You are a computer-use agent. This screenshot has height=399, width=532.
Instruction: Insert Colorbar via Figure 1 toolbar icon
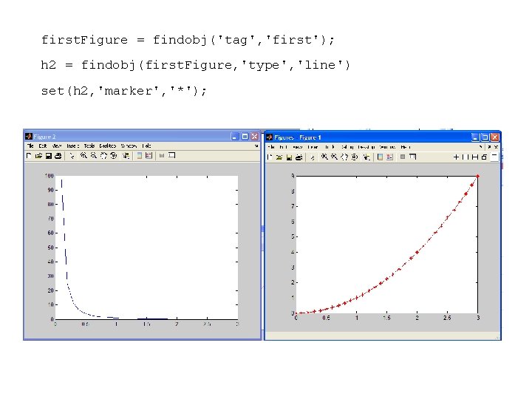pos(380,157)
